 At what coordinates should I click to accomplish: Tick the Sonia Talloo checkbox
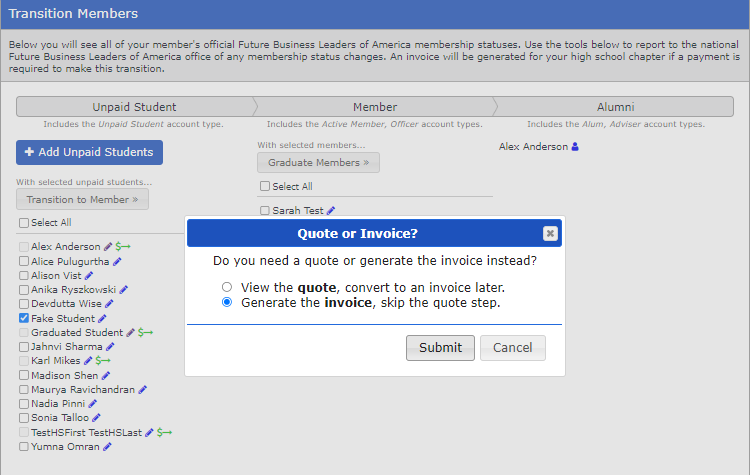pos(24,418)
